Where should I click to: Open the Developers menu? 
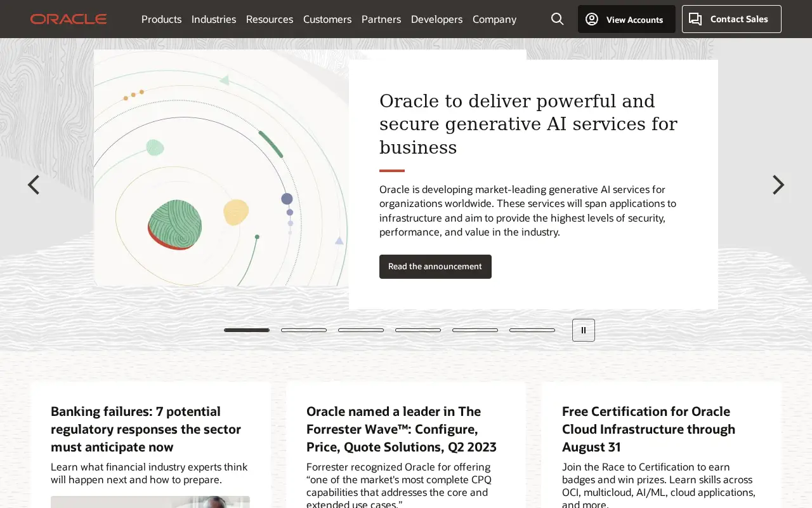(x=436, y=19)
